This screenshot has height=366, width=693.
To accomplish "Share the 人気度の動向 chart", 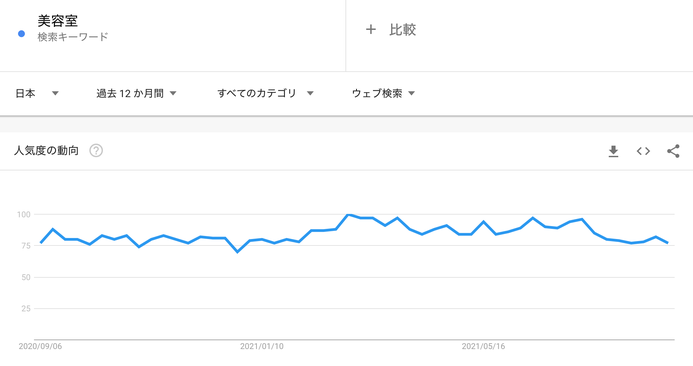I will coord(673,151).
